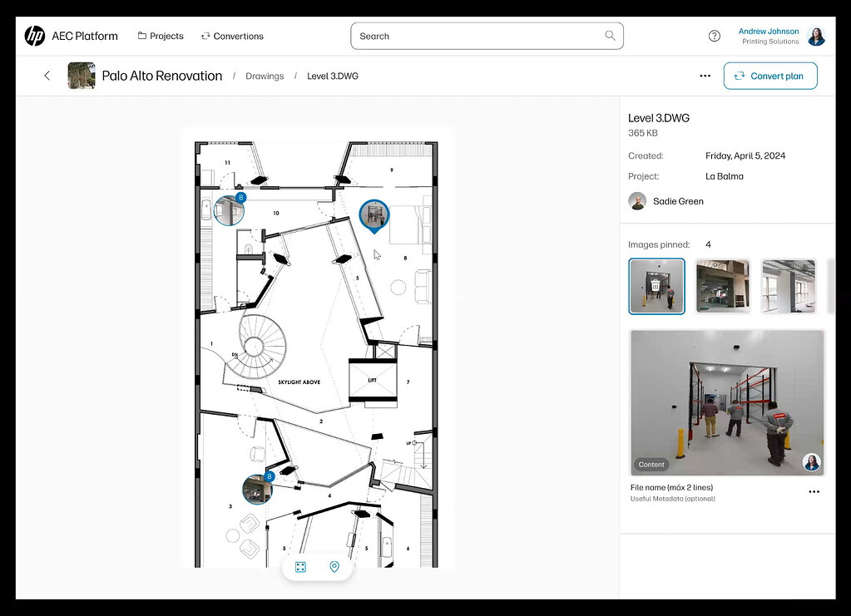
Task: Open the Convertions menu
Action: click(x=232, y=36)
